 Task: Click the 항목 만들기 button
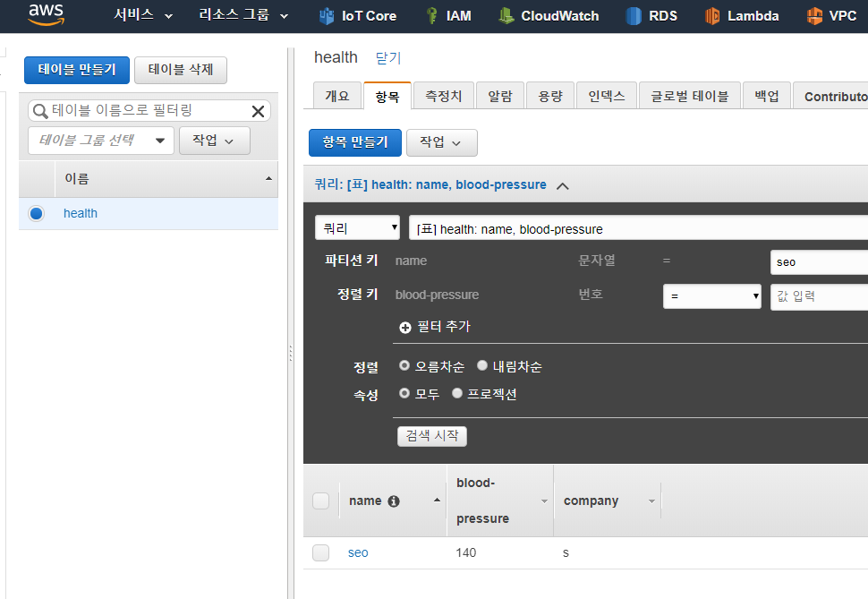coord(355,143)
